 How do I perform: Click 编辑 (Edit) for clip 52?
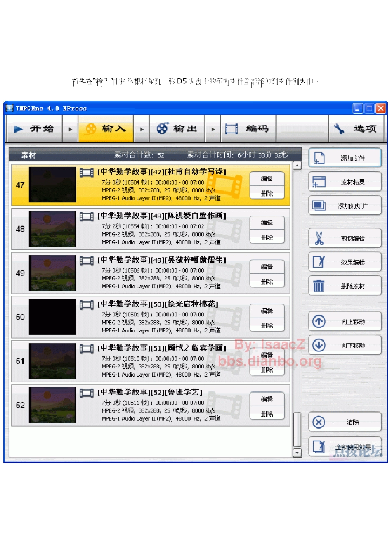coord(267,399)
